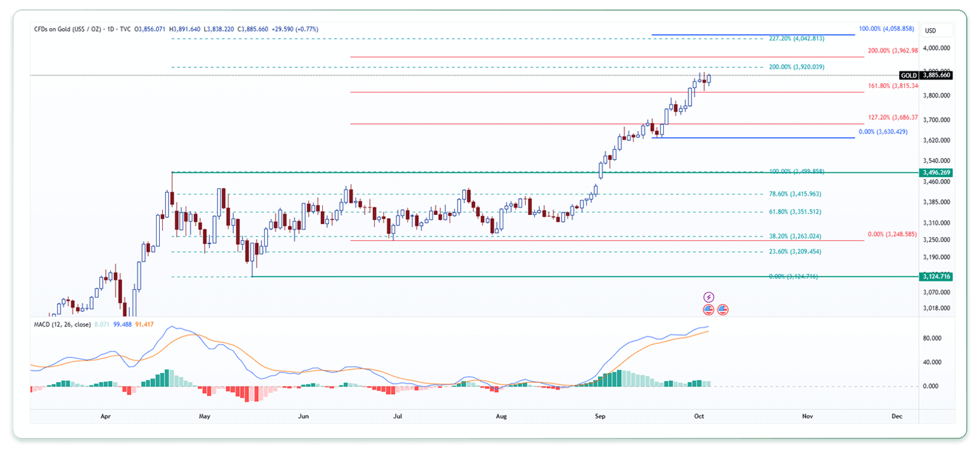This screenshot has width=980, height=452.
Task: Click the right US flag economic event icon
Action: [723, 310]
